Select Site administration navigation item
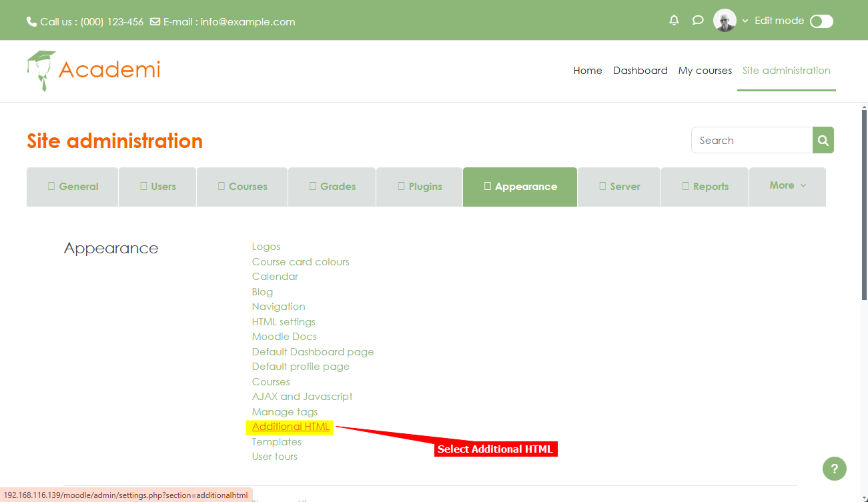 (787, 70)
